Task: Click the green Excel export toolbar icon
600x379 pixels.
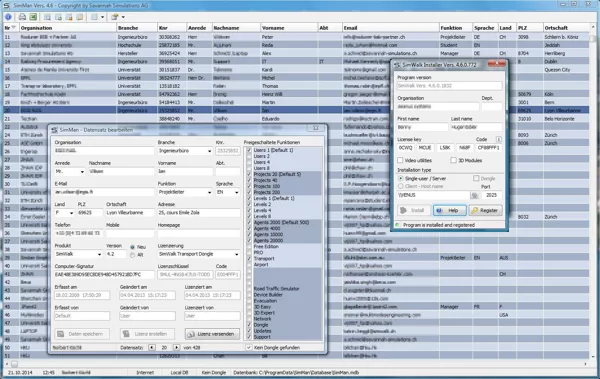Action: [33, 17]
